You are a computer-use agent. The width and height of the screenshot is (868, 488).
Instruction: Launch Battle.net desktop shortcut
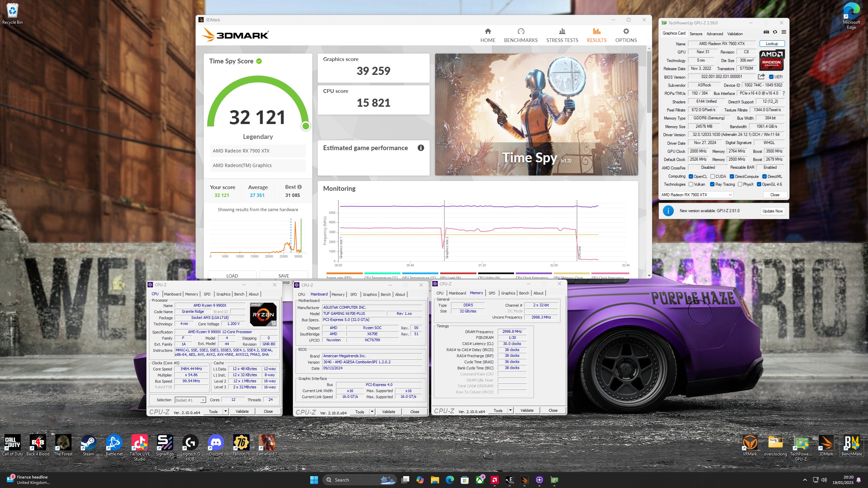pos(114,445)
